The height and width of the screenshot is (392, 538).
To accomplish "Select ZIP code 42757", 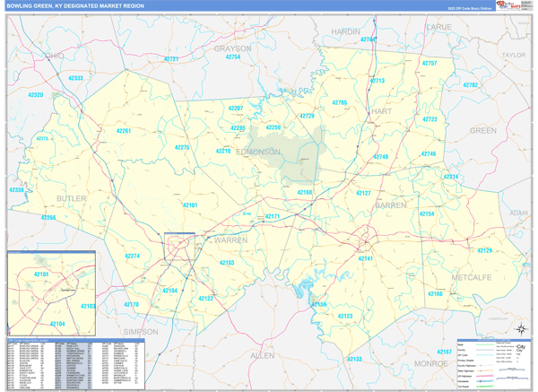I will pos(430,63).
